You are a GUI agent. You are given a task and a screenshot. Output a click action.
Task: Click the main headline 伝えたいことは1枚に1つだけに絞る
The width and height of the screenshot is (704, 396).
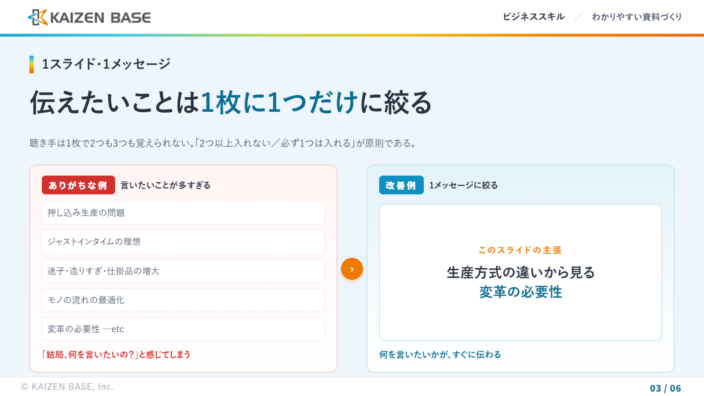click(x=231, y=102)
